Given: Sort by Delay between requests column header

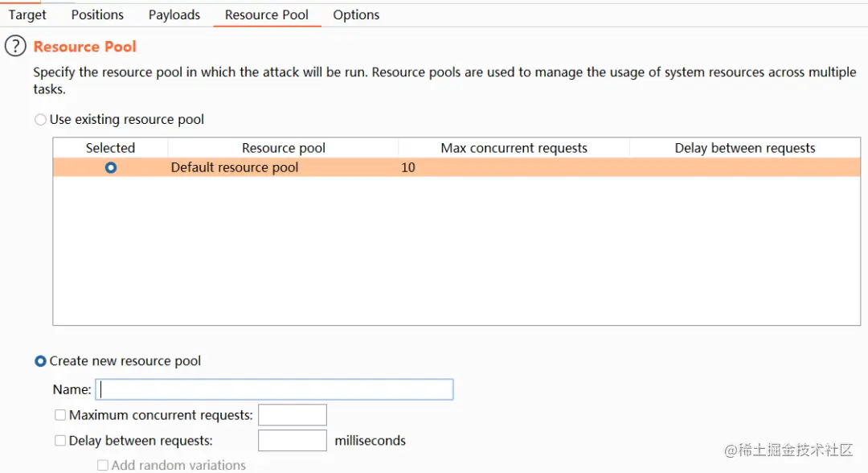Looking at the screenshot, I should coord(745,148).
